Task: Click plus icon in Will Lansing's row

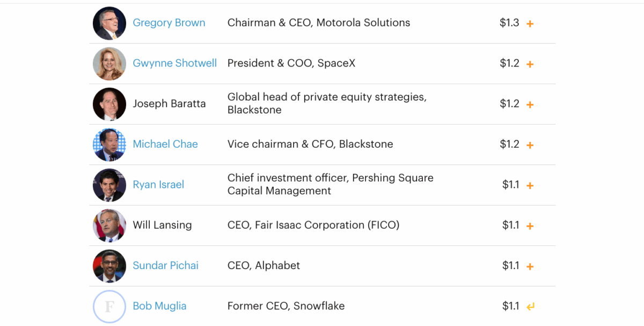Action: [x=530, y=226]
